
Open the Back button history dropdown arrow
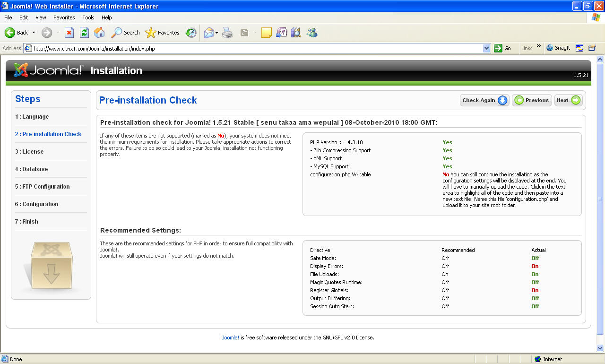[x=33, y=33]
